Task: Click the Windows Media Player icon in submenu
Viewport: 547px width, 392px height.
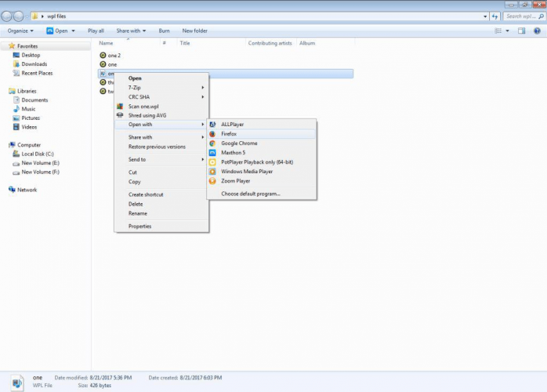Action: (212, 172)
